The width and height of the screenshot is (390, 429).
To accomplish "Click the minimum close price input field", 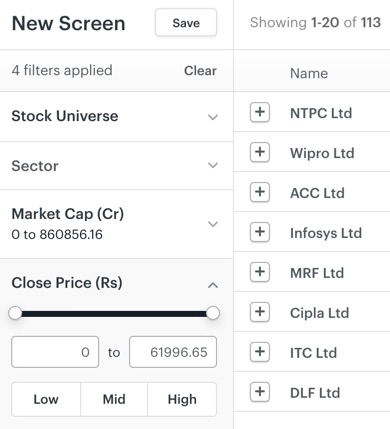I will point(55,352).
